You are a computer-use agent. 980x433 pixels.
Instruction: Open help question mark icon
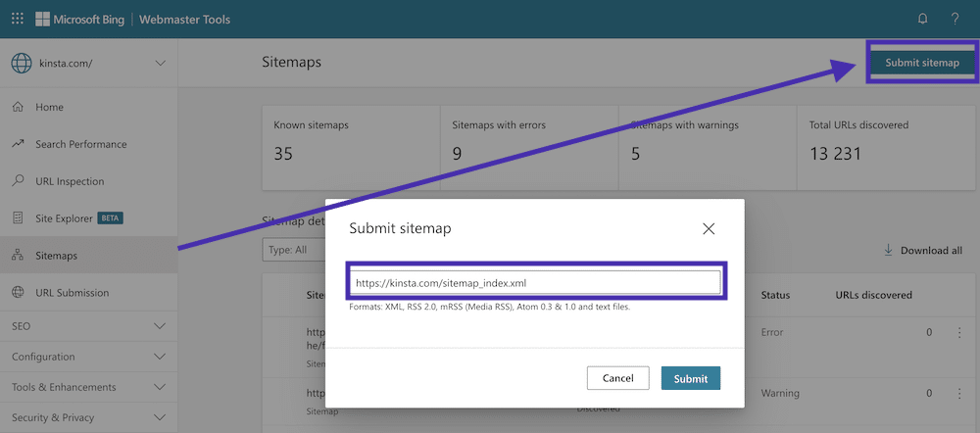[955, 19]
